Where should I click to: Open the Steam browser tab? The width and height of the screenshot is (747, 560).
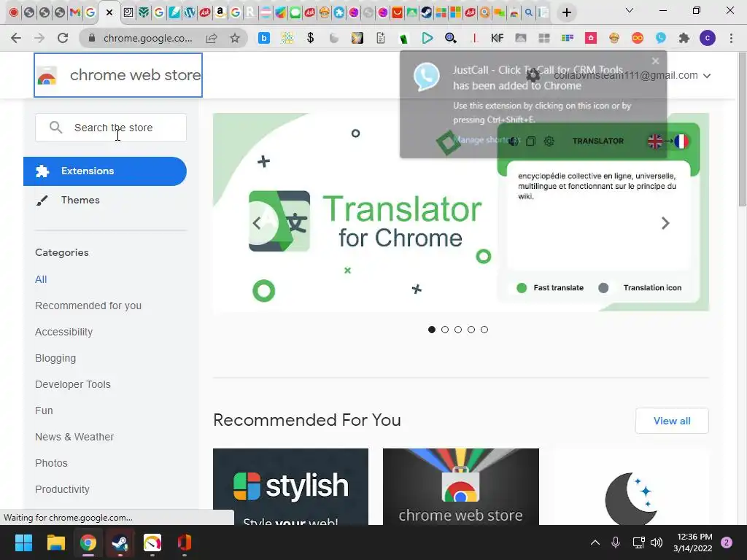pos(426,12)
